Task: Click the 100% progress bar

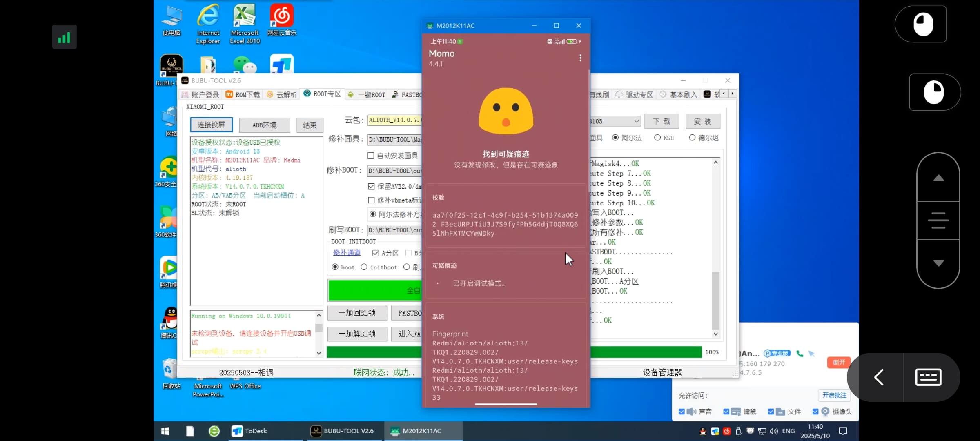Action: pos(653,352)
